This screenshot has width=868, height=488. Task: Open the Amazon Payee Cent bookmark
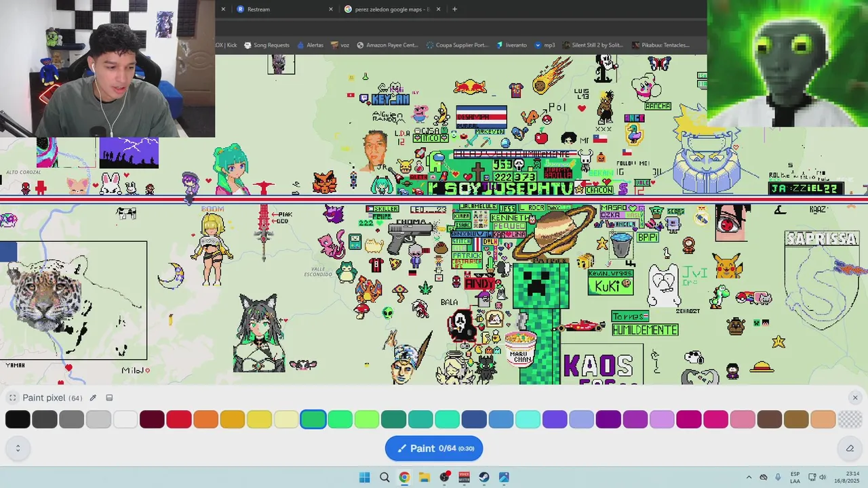pyautogui.click(x=387, y=45)
